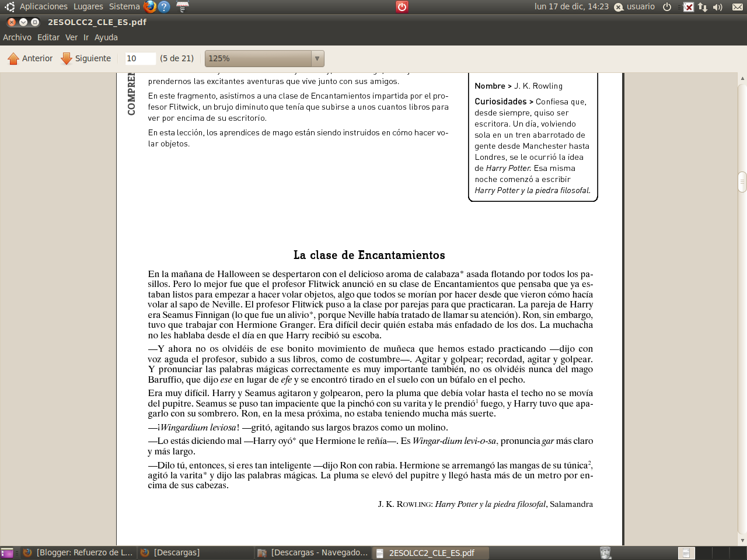
Task: Open the 125% zoom dropdown
Action: 264,58
